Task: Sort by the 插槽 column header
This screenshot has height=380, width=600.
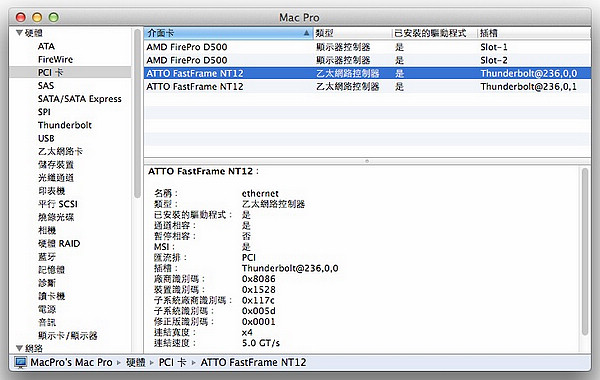Action: pos(534,33)
